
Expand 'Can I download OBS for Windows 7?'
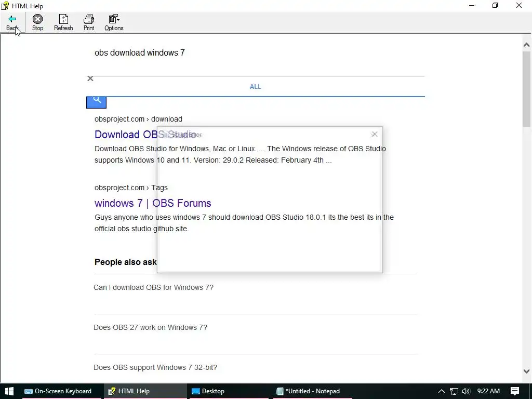coord(255,287)
